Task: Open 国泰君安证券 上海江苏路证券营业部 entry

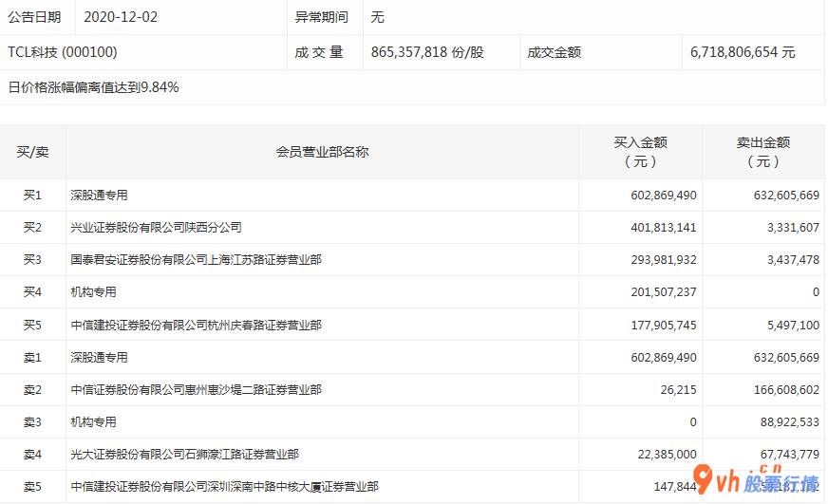Action: (196, 260)
